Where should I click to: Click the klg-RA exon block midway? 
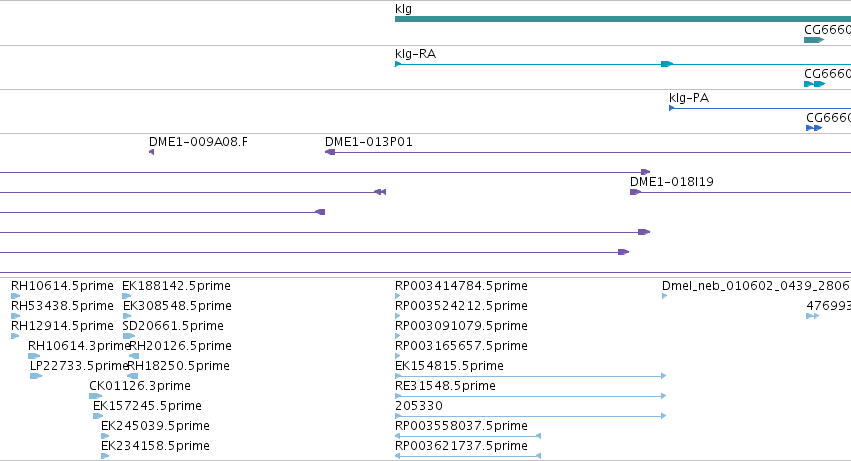pyautogui.click(x=667, y=64)
